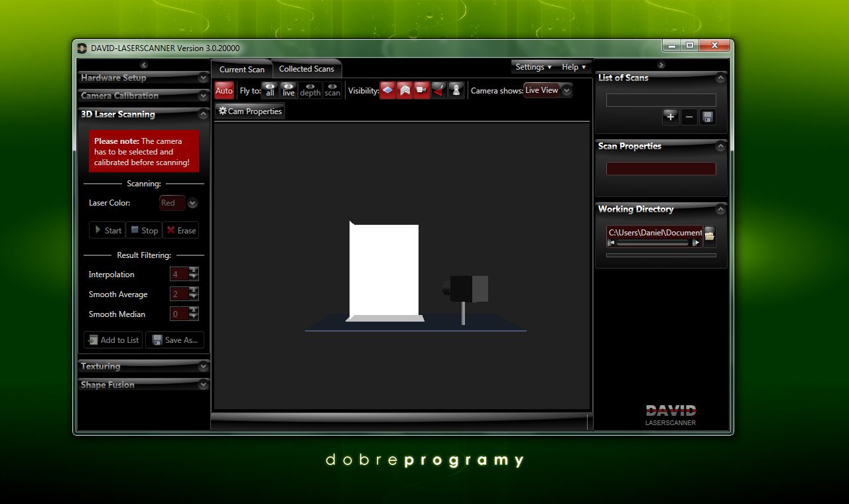Click the path scrollbar right arrow

[x=696, y=243]
